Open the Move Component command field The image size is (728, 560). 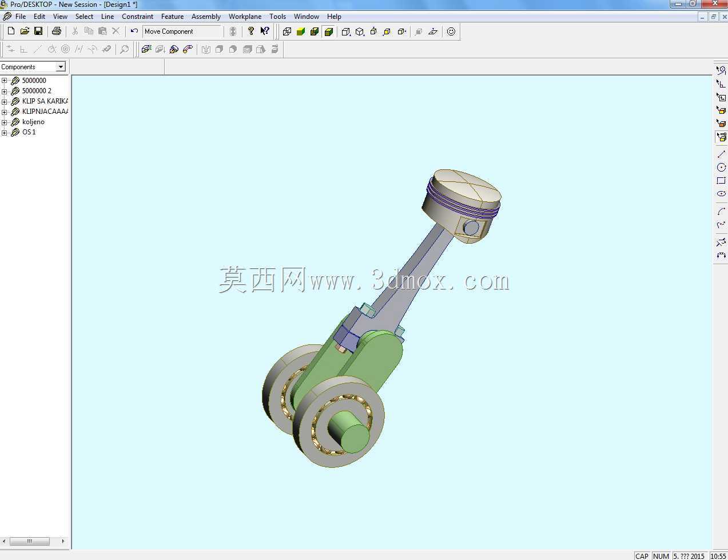(182, 31)
